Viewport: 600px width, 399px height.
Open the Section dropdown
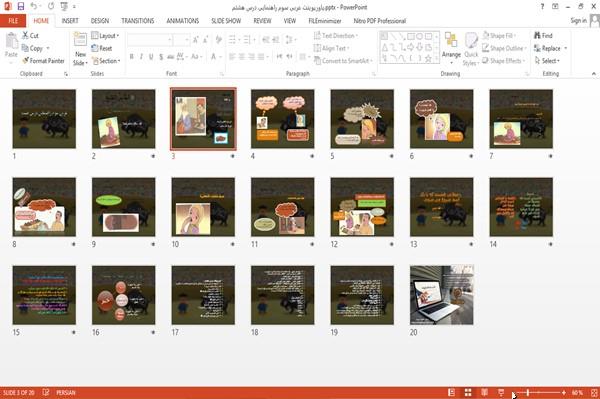(106, 61)
